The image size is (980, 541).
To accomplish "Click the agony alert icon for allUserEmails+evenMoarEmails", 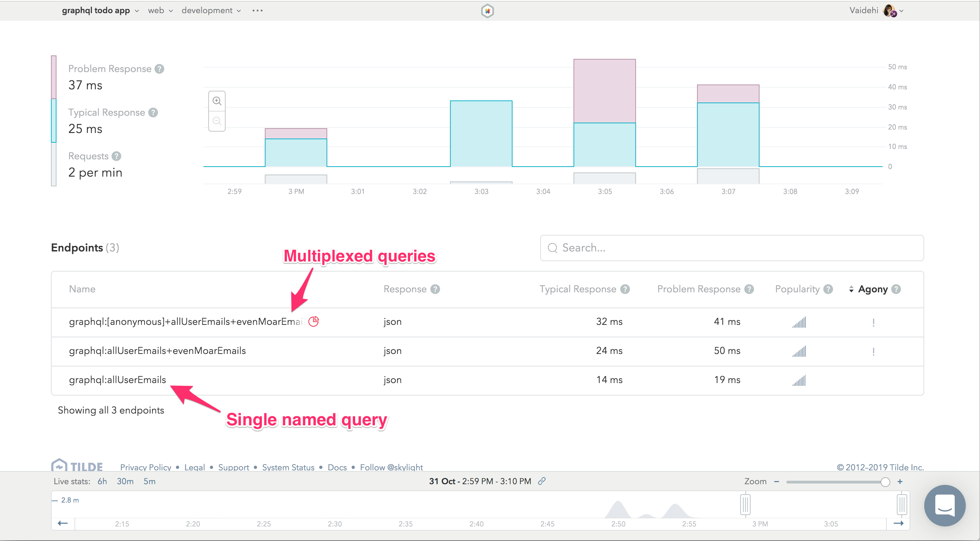I will [x=873, y=351].
